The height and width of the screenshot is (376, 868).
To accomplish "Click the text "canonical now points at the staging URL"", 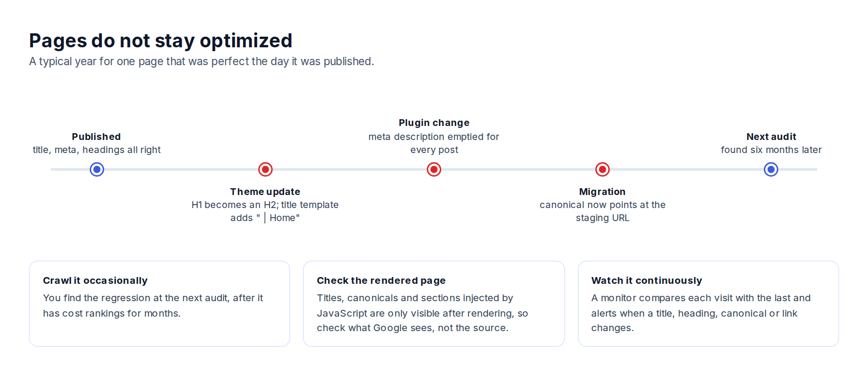I will pyautogui.click(x=603, y=211).
